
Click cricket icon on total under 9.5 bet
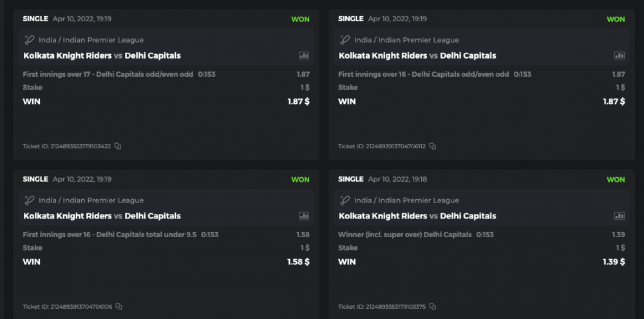click(x=29, y=200)
